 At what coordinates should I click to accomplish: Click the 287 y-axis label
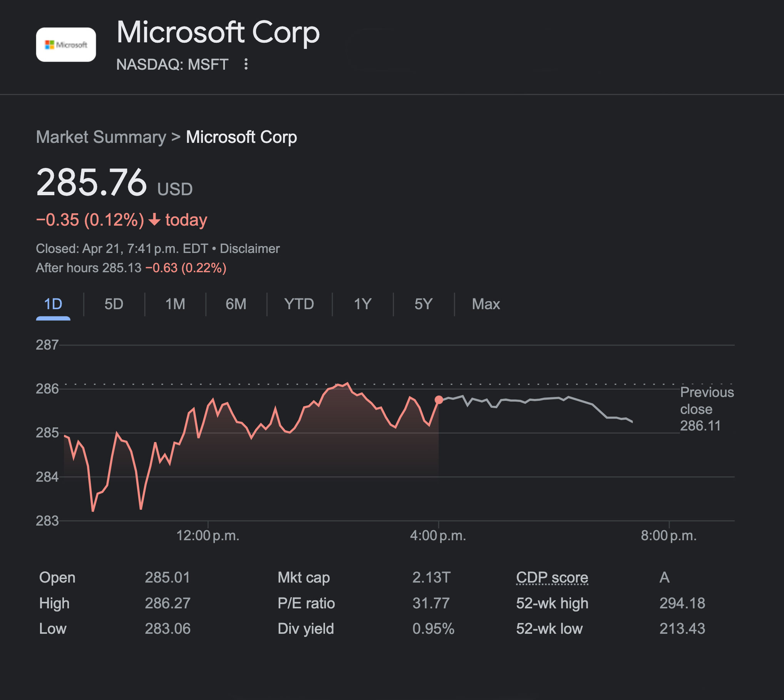(x=47, y=345)
